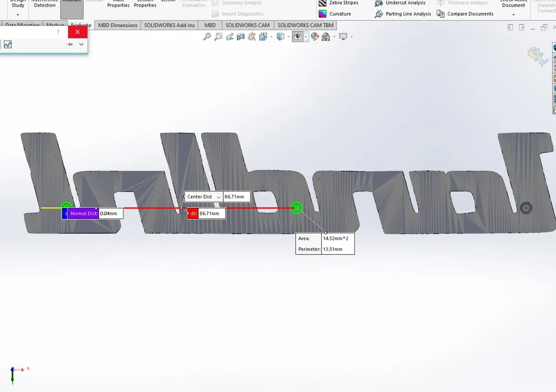Click the Mass Properties button

tap(118, 4)
